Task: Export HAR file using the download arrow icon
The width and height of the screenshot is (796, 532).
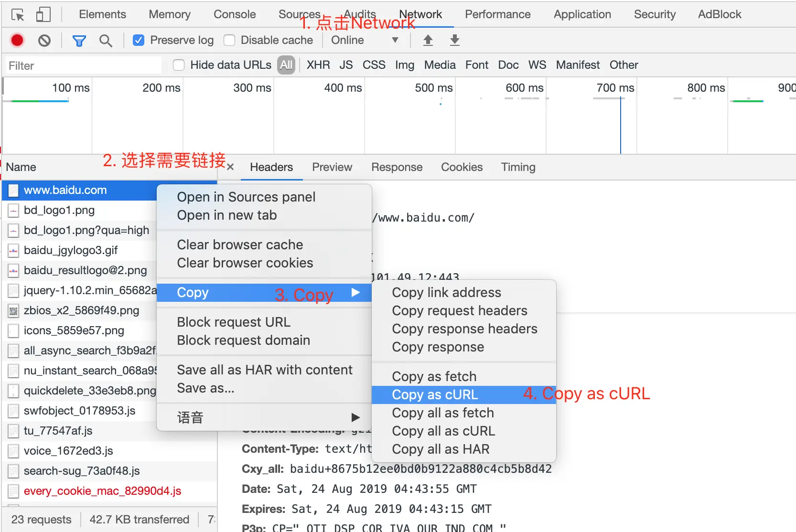Action: click(454, 40)
